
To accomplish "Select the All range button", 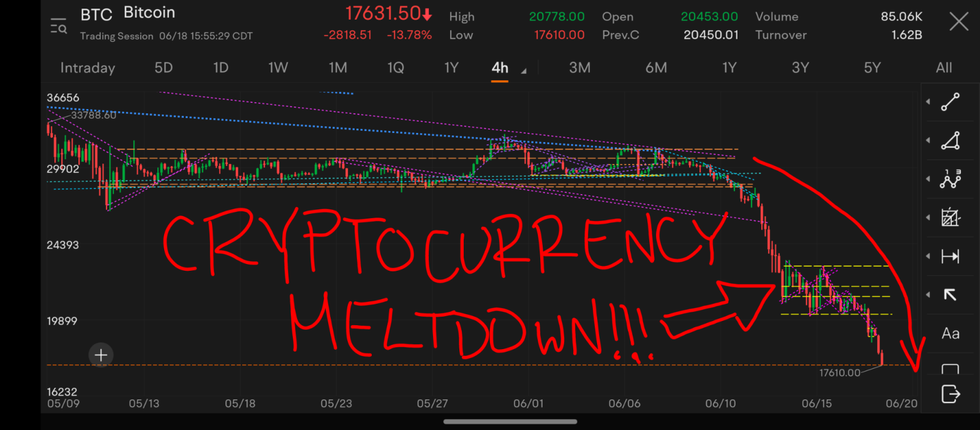I will click(944, 67).
